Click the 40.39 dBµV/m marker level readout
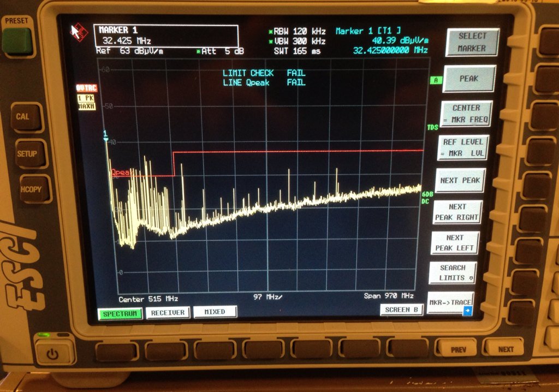Screen dimensions: 559x392 point(400,40)
